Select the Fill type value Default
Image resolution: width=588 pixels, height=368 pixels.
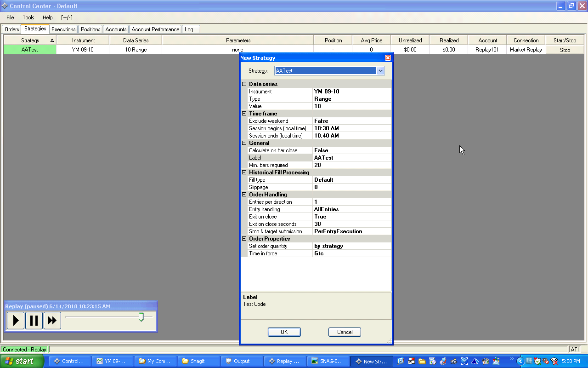click(x=352, y=180)
